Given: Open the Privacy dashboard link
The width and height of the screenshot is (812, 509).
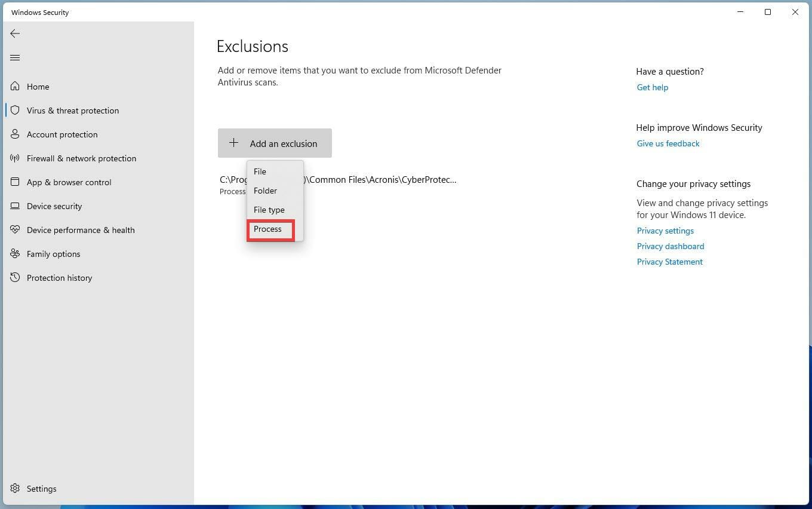Looking at the screenshot, I should [670, 246].
